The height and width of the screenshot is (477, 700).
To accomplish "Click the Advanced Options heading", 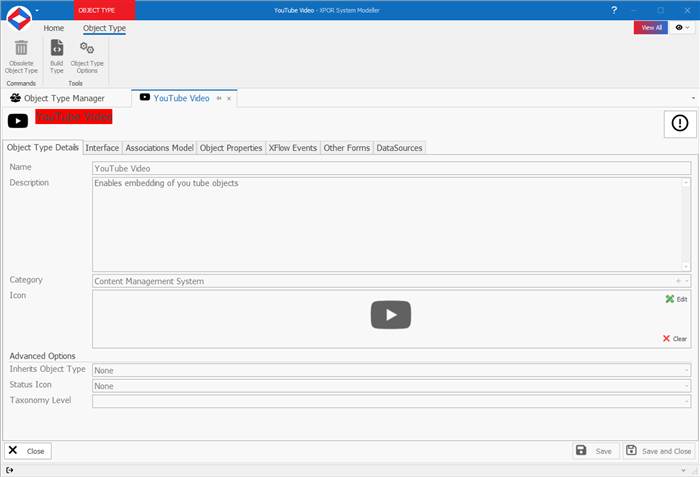I will (x=42, y=356).
